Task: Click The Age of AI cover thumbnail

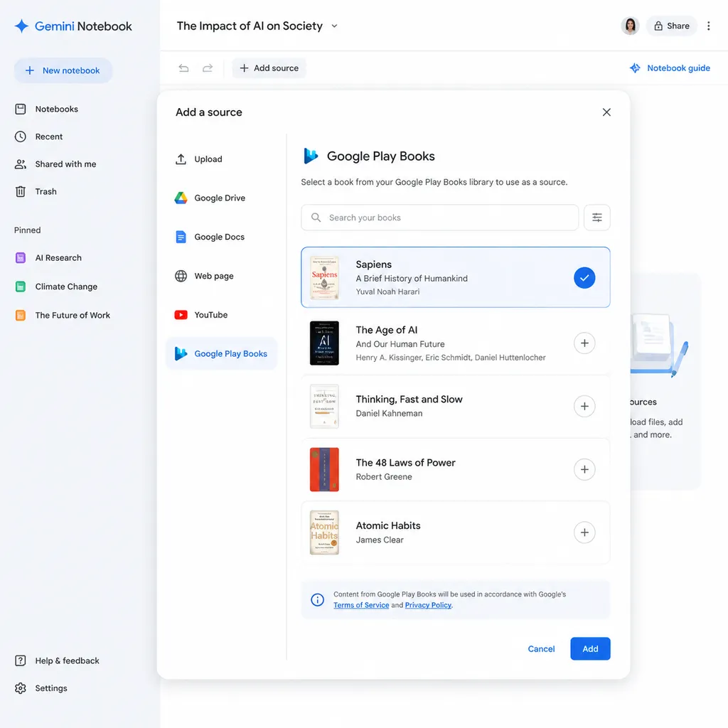Action: (324, 343)
